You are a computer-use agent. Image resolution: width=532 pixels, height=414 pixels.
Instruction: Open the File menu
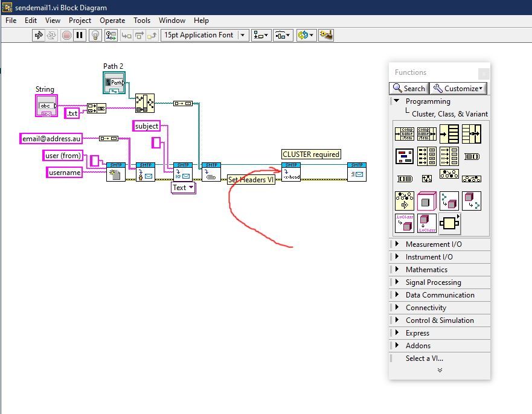pyautogui.click(x=11, y=21)
